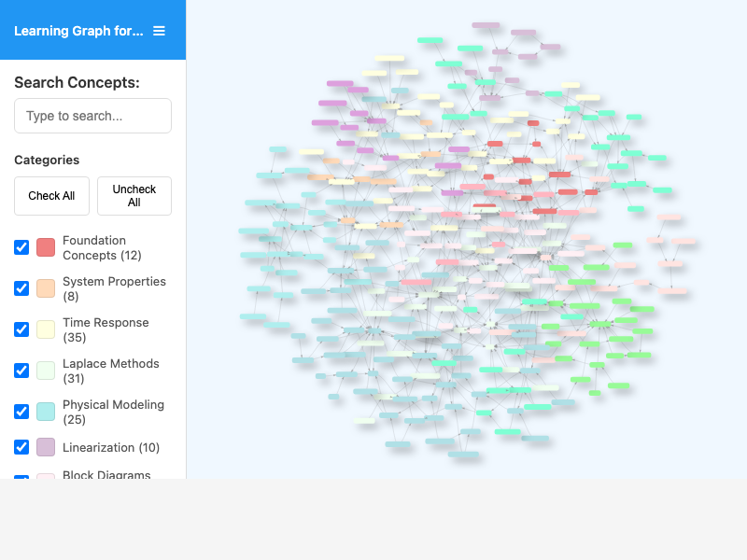The image size is (747, 560).
Task: Uncheck the Physical Modeling checkbox
Action: (x=21, y=412)
